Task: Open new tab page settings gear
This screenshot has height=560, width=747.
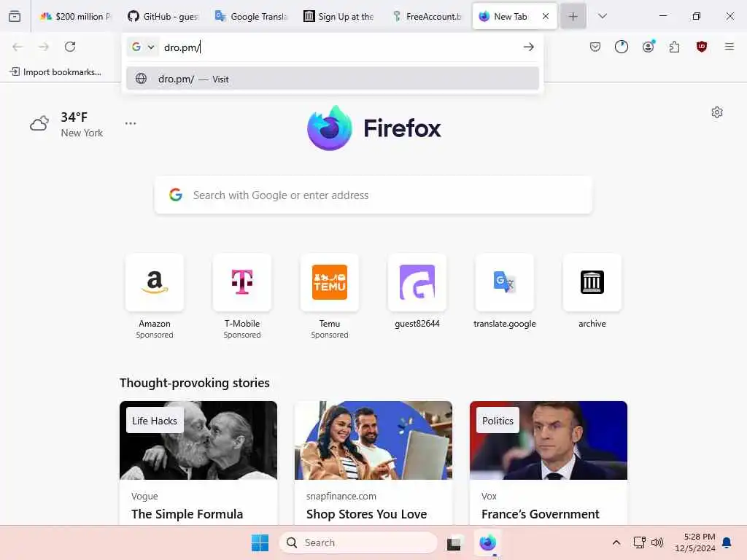Action: (717, 112)
